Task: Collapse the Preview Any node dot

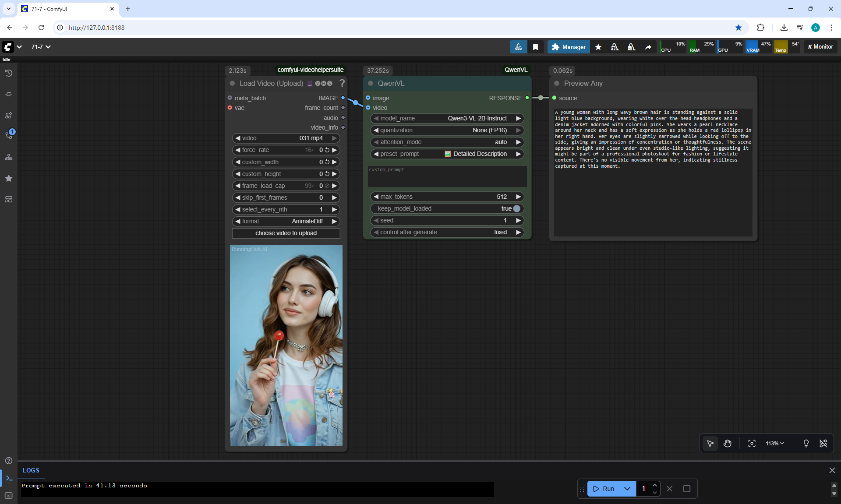Action: click(557, 83)
